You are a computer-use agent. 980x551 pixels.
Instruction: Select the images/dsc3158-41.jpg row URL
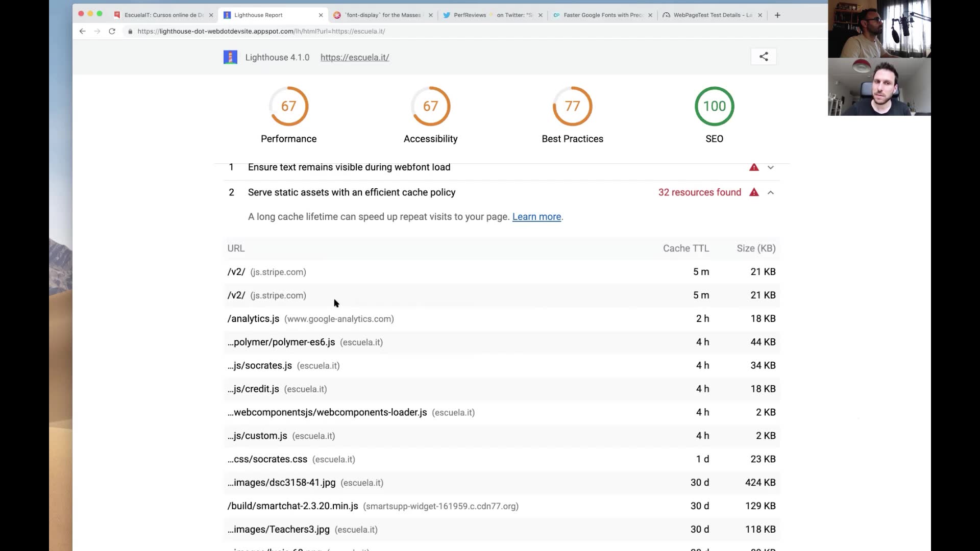pyautogui.click(x=281, y=483)
